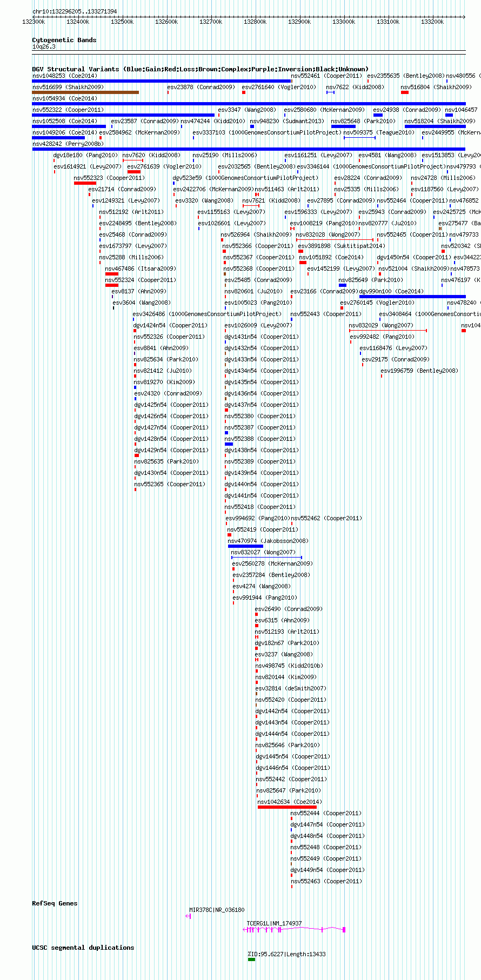481x980 pixels.
Task: Click the blue gain bar under nsv552388
Action: pyautogui.click(x=229, y=444)
